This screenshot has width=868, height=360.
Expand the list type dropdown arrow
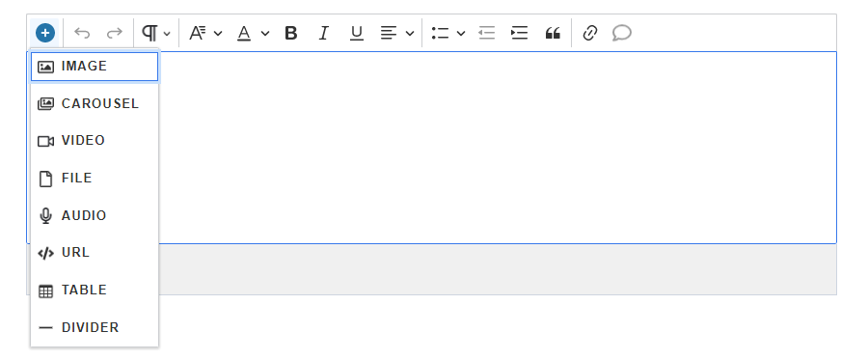point(461,34)
